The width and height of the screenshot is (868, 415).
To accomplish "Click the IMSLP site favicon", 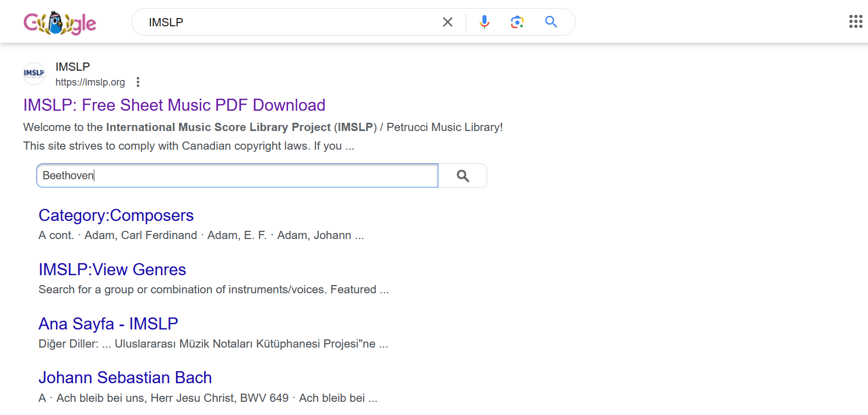I will 34,73.
